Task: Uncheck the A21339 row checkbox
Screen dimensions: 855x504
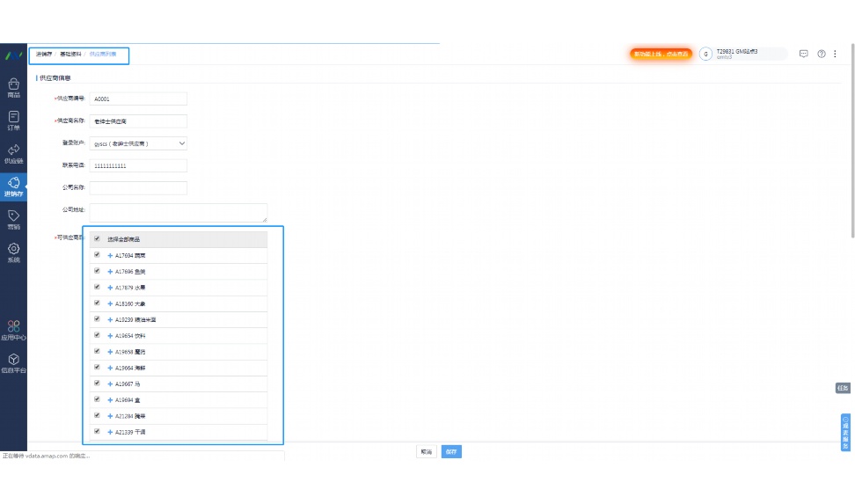Action: (x=97, y=431)
